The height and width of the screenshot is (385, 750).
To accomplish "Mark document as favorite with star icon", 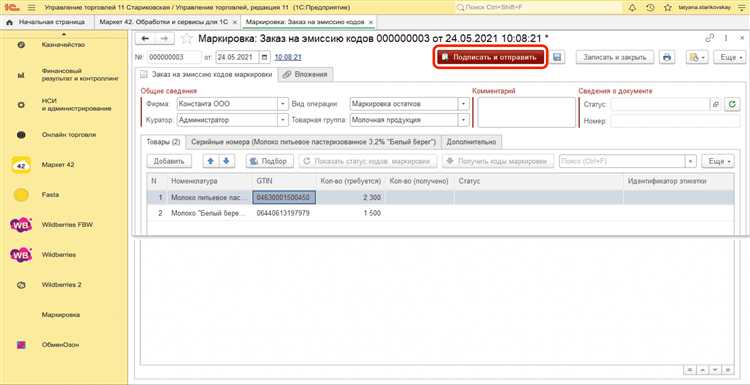I will [x=187, y=39].
